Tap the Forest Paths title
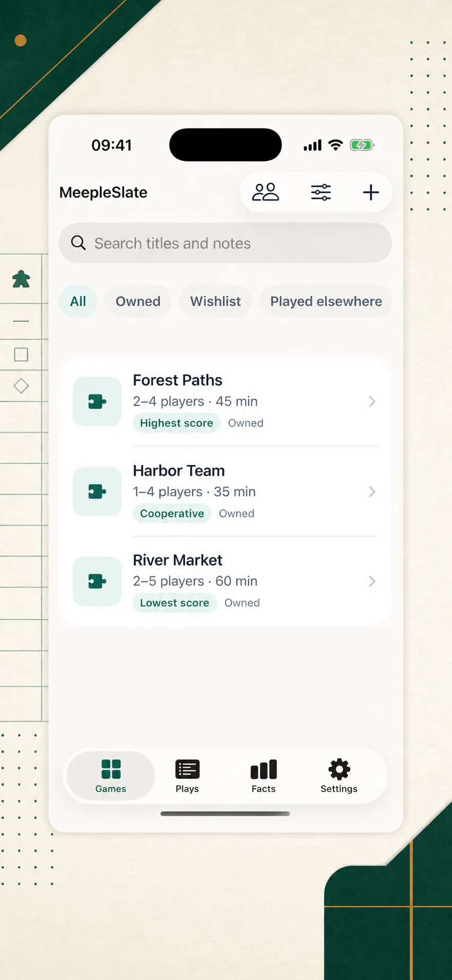The height and width of the screenshot is (980, 452). (x=178, y=380)
